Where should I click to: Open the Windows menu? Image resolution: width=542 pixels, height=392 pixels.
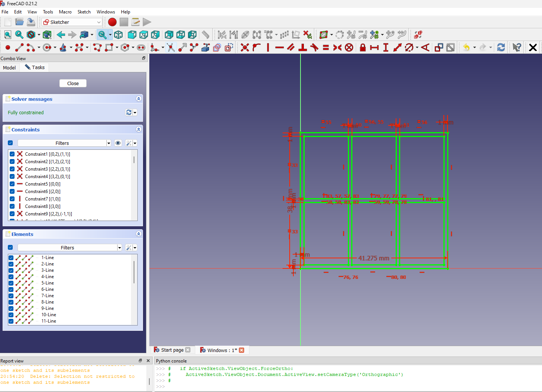click(106, 12)
